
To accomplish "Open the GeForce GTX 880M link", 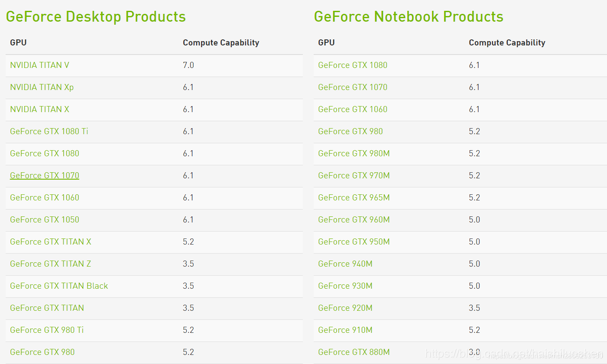I will point(354,352).
